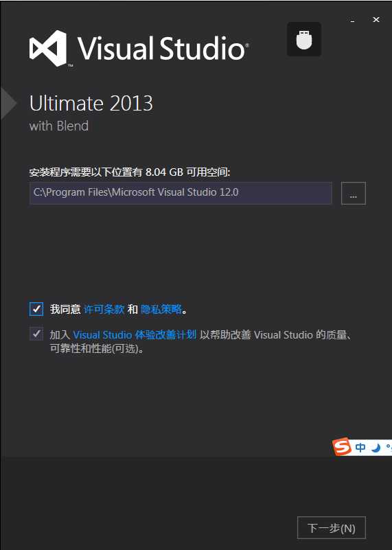Image resolution: width=392 pixels, height=550 pixels.
Task: Click the installation path input field
Action: click(x=181, y=193)
